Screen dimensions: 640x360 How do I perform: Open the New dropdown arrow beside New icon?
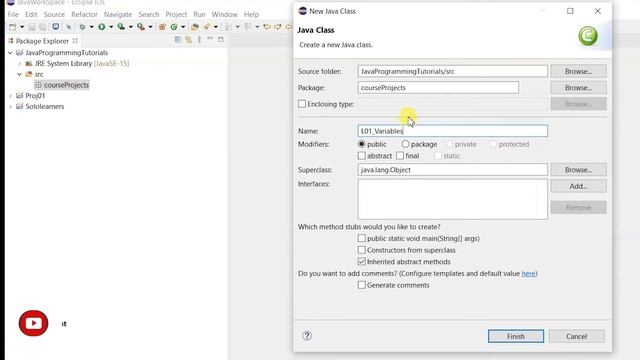click(22, 27)
